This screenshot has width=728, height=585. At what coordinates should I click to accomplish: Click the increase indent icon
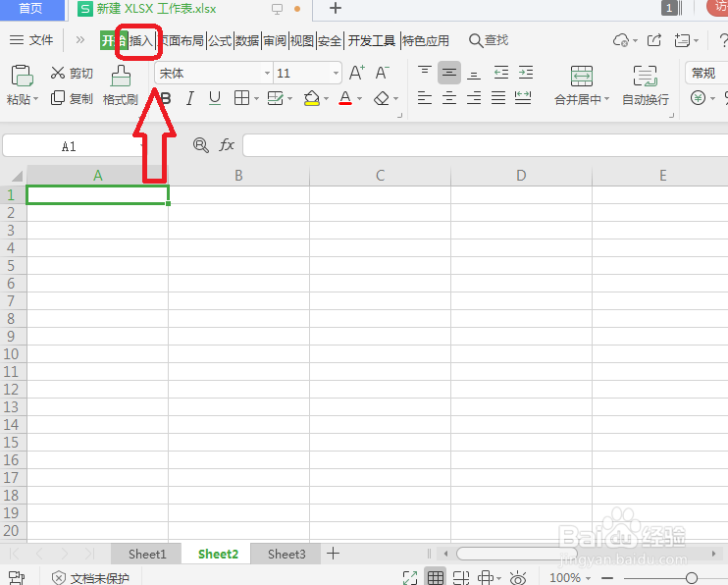[x=526, y=73]
